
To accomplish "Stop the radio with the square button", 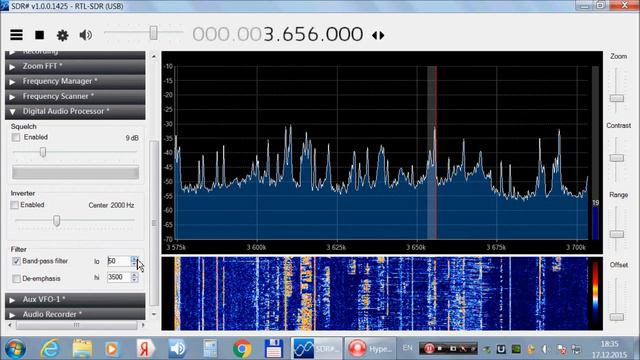I will coord(40,35).
